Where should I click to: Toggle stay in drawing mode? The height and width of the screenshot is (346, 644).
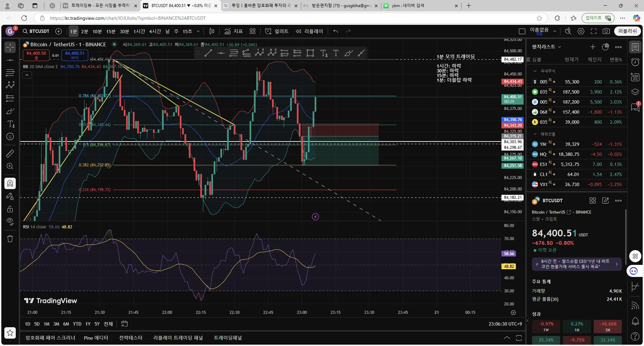coord(10,196)
